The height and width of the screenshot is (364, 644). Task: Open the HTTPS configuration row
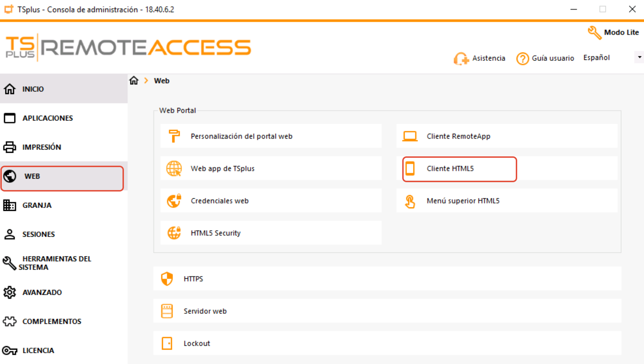point(387,279)
